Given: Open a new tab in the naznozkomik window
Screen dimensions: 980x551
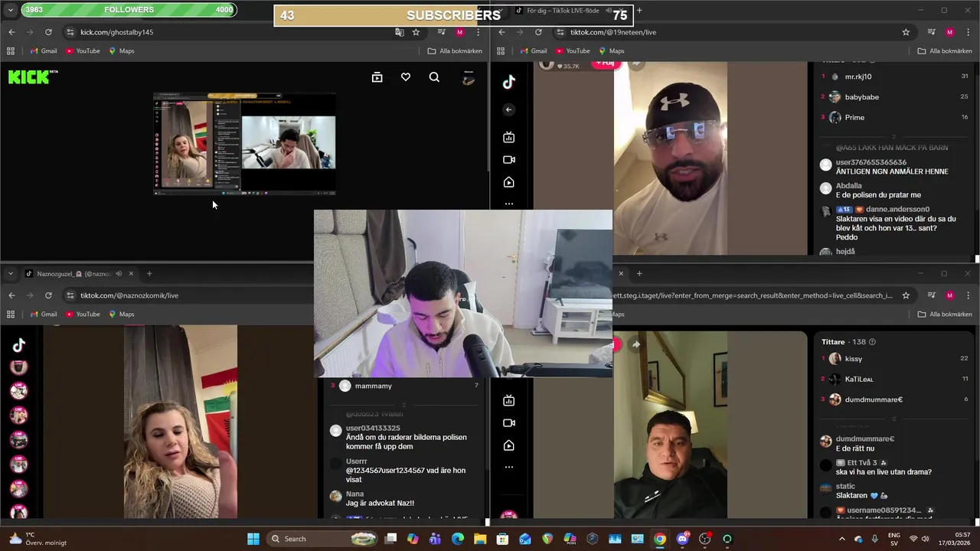Looking at the screenshot, I should tap(149, 273).
